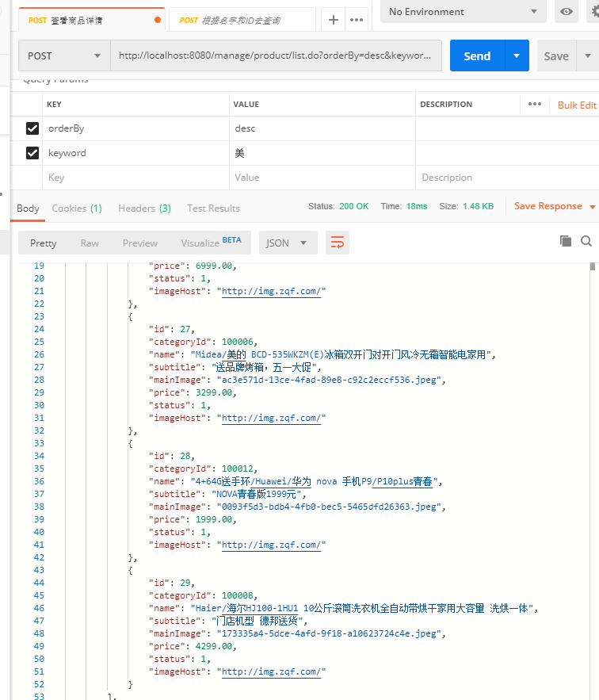
Task: Open the JSON format dropdown
Action: point(288,243)
